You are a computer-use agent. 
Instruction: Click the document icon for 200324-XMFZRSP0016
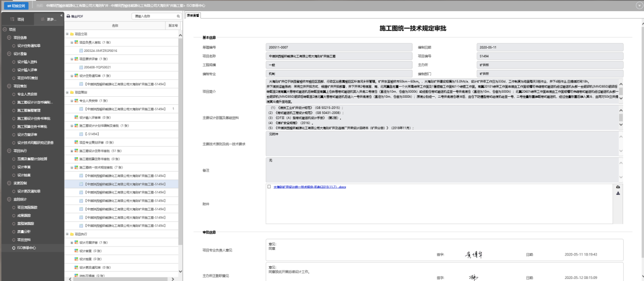pyautogui.click(x=81, y=50)
